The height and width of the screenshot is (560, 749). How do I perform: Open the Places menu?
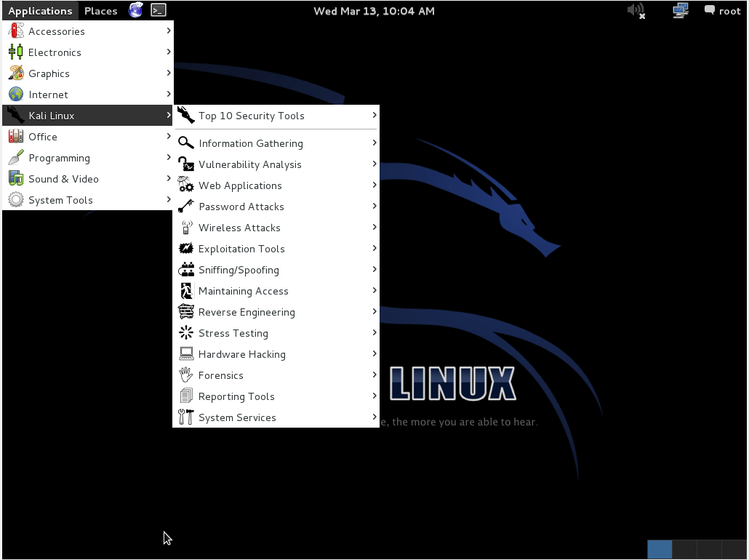pyautogui.click(x=100, y=10)
